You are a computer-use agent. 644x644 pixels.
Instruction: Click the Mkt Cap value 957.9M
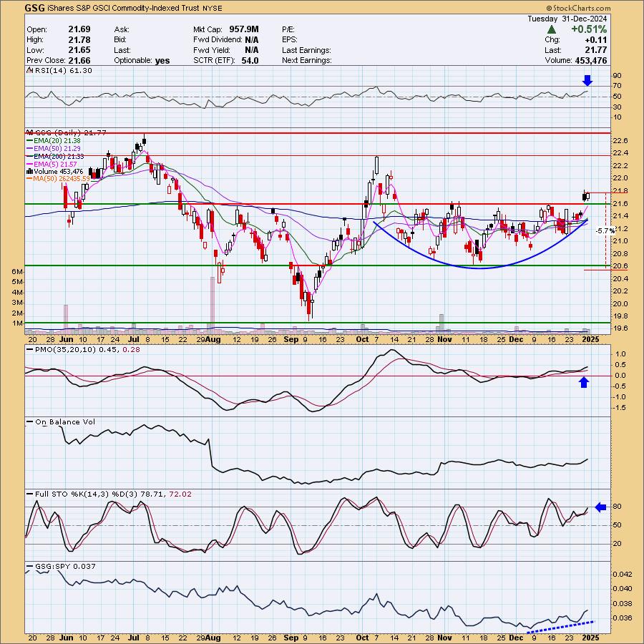(x=244, y=29)
